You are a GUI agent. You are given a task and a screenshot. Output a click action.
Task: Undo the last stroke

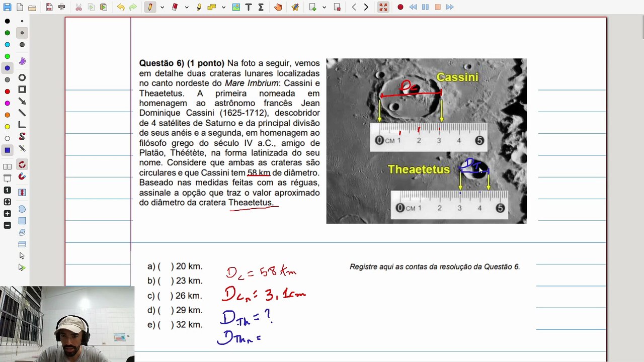tap(121, 7)
